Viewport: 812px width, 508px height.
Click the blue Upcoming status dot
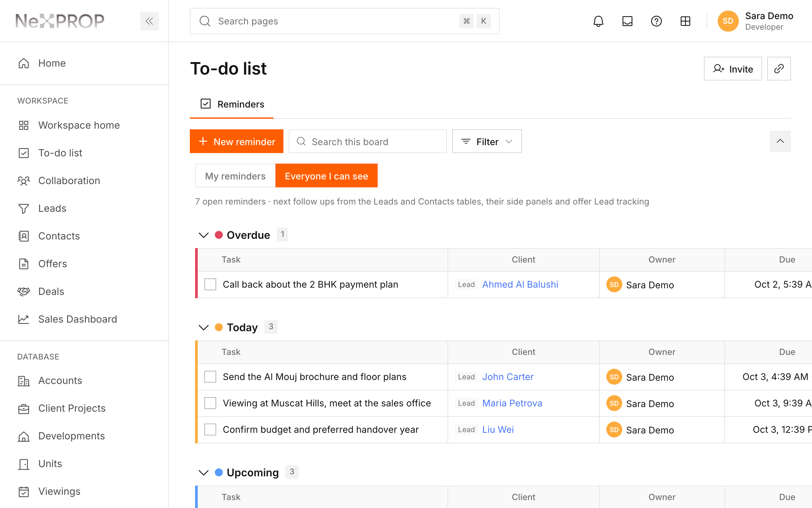tap(219, 472)
